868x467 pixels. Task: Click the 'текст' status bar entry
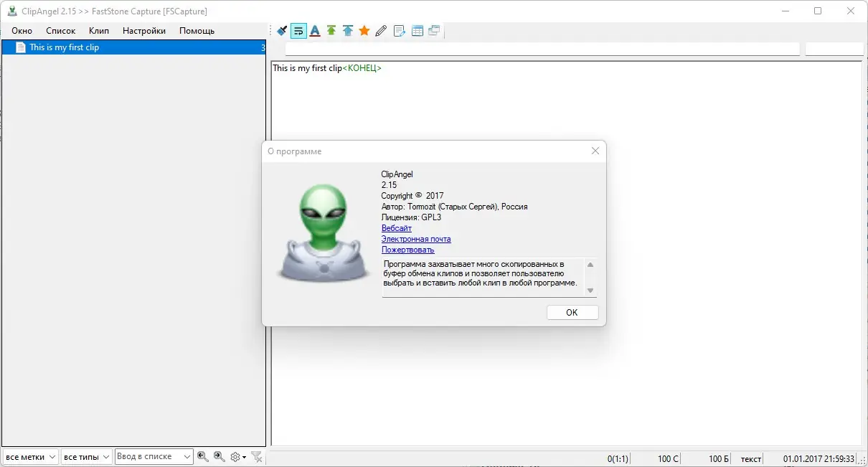[751, 458]
